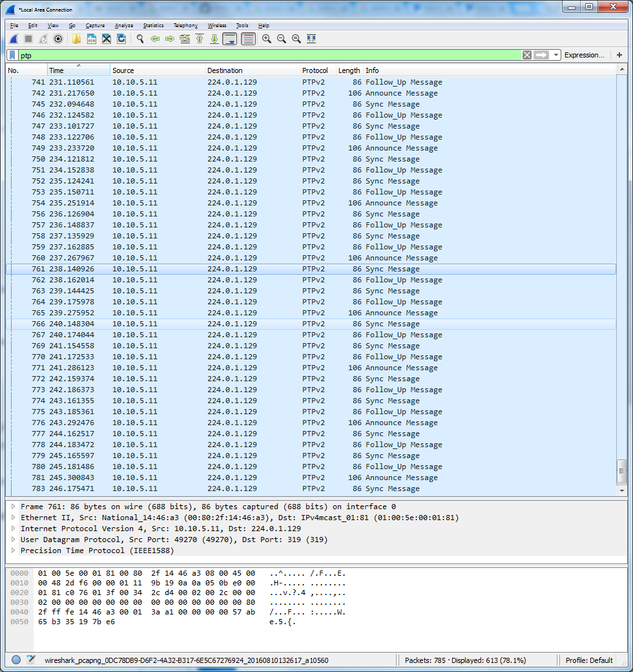
Task: Go forward in packet history
Action: (170, 39)
